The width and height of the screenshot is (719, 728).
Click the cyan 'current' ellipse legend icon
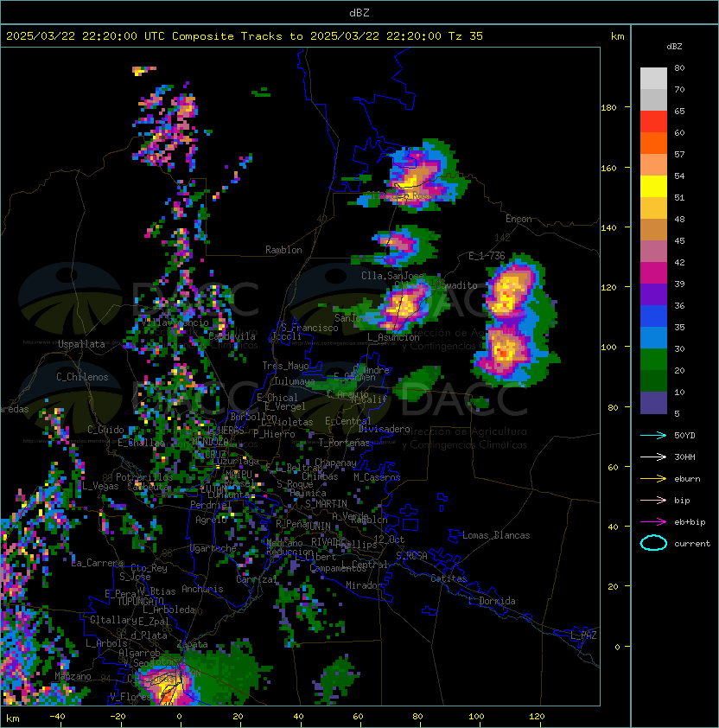click(653, 543)
